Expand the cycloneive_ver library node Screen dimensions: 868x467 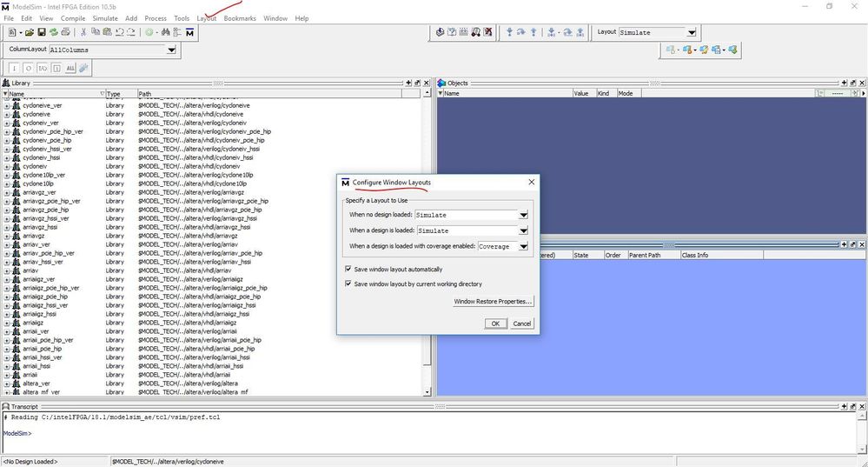point(7,105)
